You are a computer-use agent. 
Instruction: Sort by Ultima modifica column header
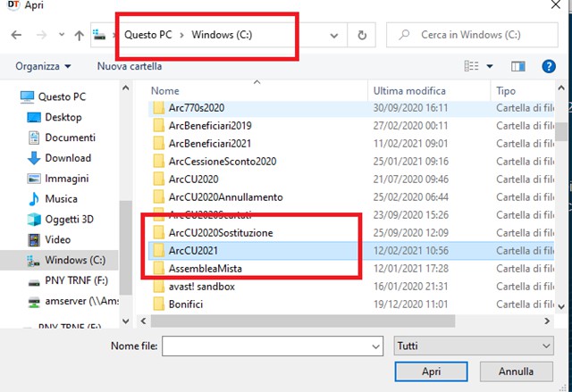(409, 91)
